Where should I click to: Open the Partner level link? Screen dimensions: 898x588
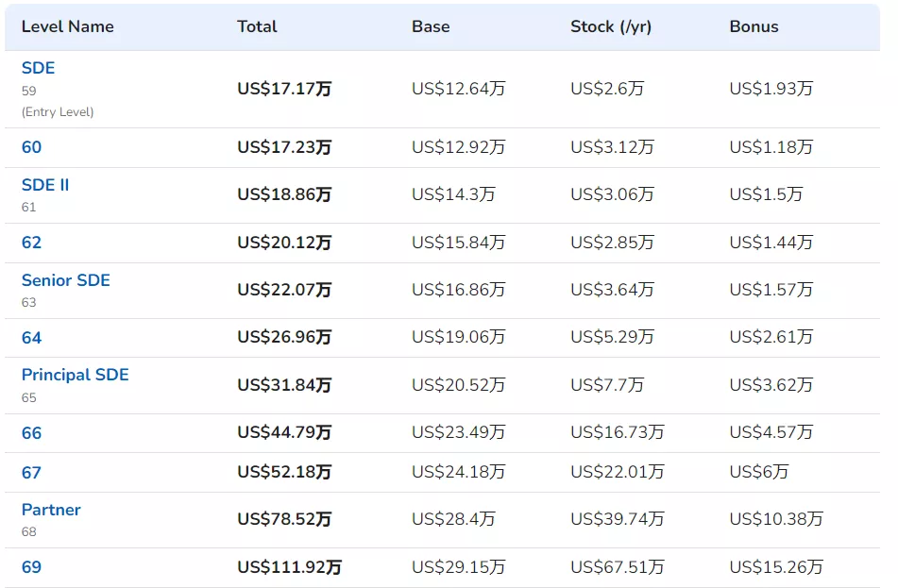tap(51, 510)
